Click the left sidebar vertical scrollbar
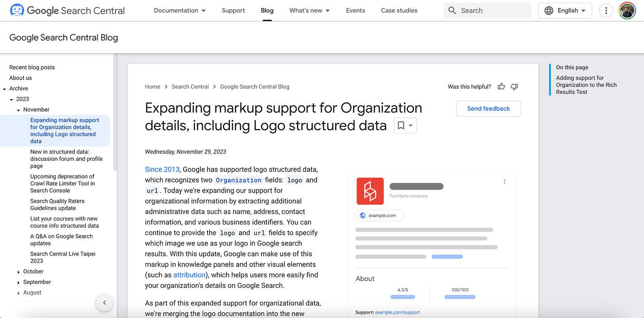 (x=115, y=113)
